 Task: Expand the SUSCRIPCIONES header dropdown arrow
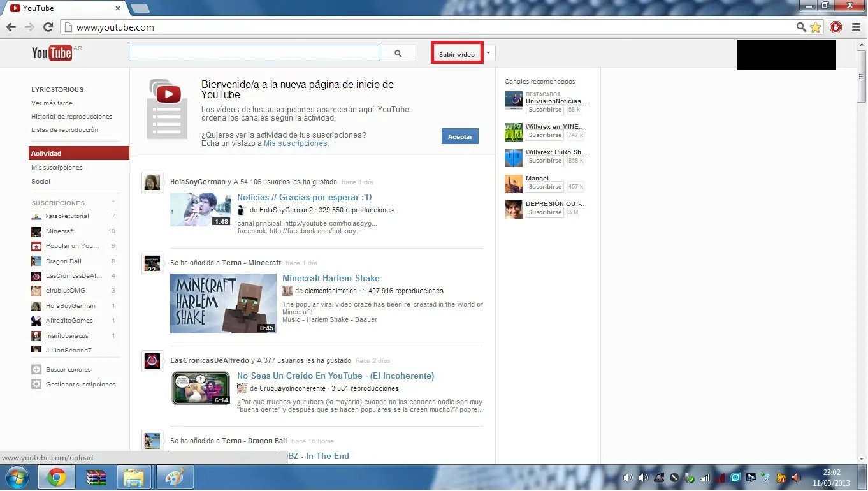(x=113, y=202)
